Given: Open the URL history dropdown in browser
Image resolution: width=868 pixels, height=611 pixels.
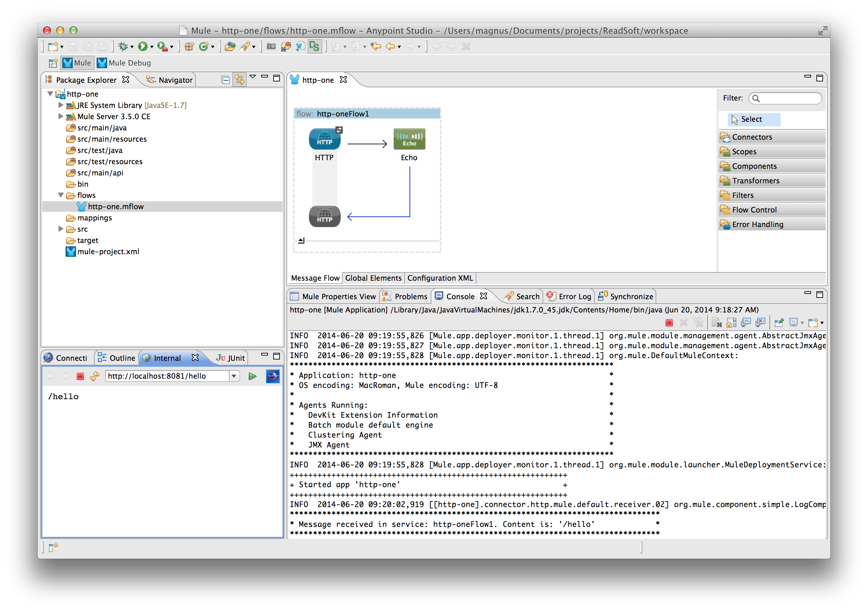Looking at the screenshot, I should 235,376.
